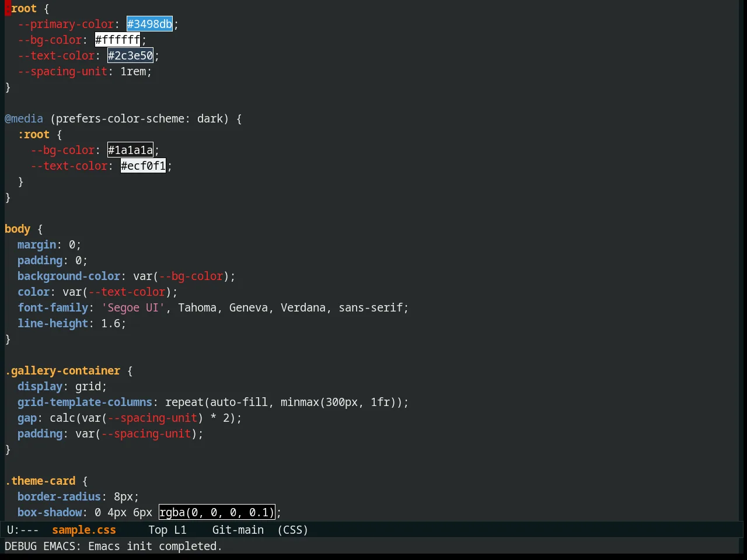The image size is (747, 560).
Task: Click the #1a1a1a color value
Action: click(130, 150)
